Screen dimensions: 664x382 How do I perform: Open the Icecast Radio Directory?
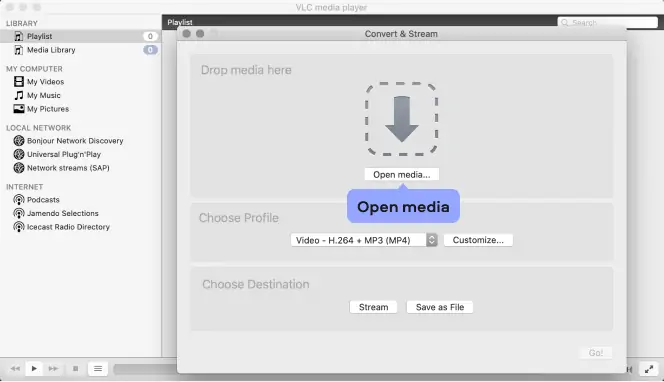click(x=68, y=227)
